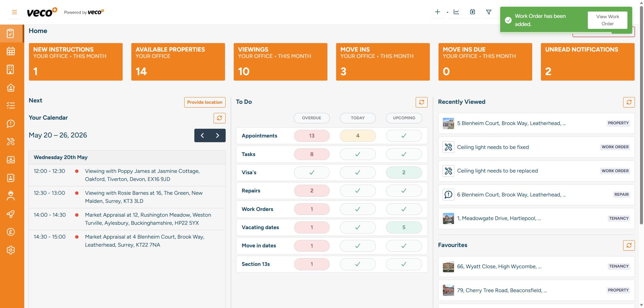
Task: Open 5 Blenheim Court property item
Action: point(536,123)
